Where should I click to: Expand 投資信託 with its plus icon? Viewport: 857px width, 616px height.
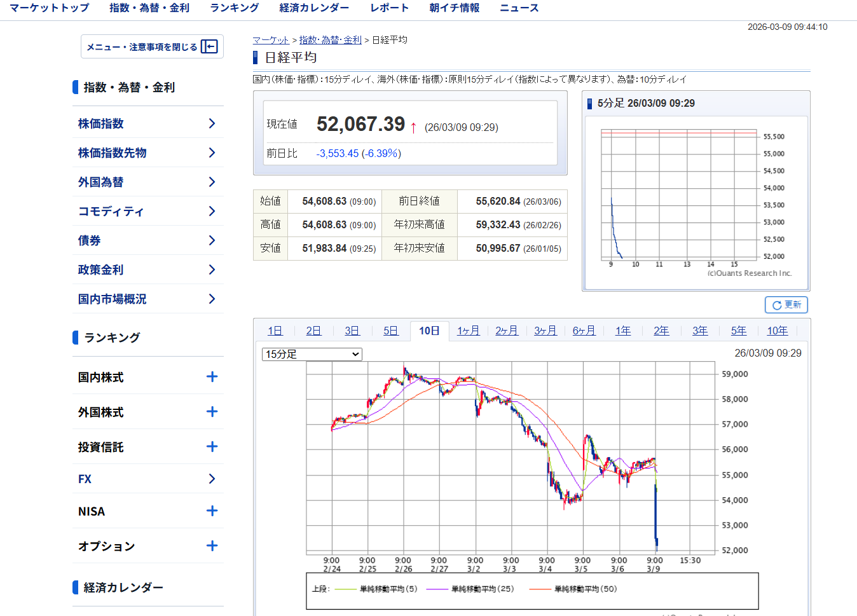[212, 447]
